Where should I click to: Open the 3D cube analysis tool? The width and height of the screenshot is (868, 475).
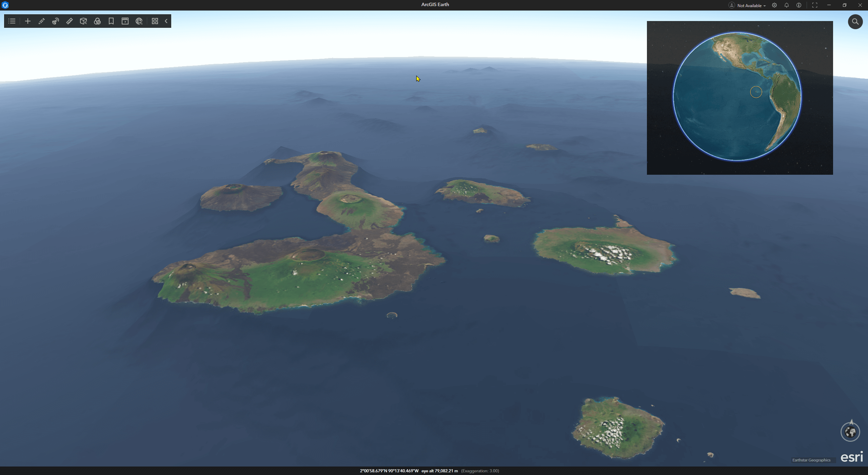click(x=83, y=21)
